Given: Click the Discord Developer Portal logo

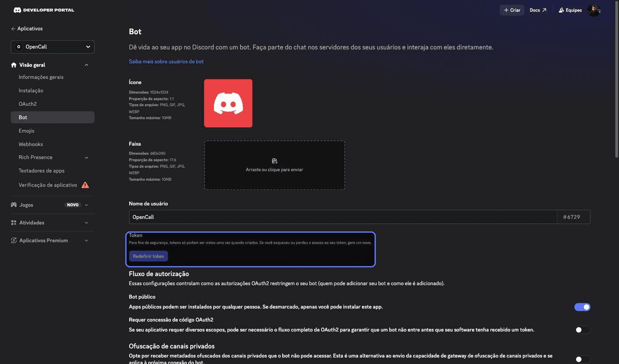Looking at the screenshot, I should point(44,10).
